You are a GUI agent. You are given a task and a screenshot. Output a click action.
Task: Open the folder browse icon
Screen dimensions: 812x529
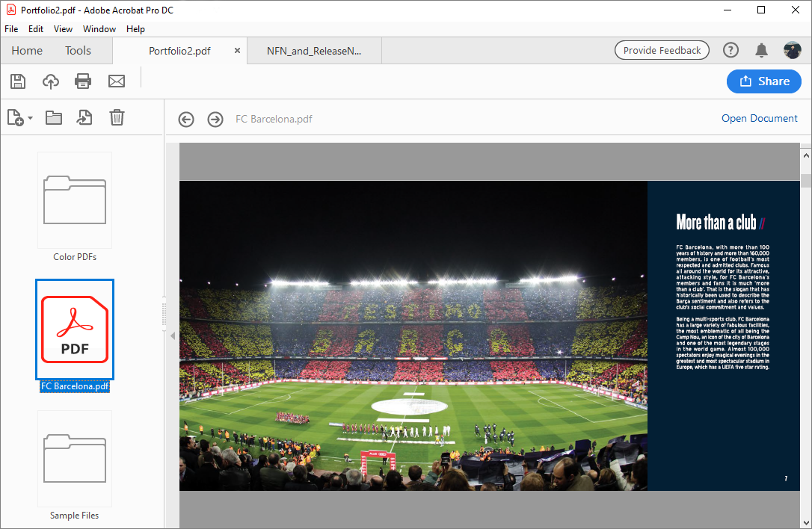pyautogui.click(x=53, y=117)
